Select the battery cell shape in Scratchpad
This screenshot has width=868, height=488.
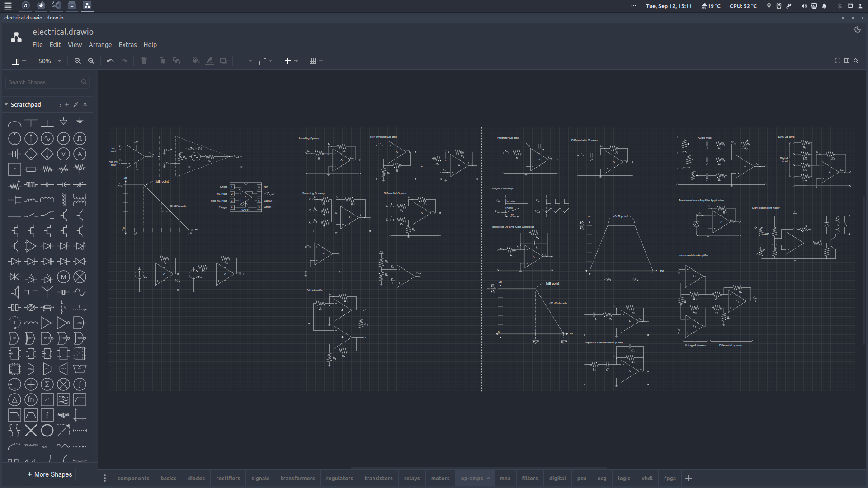(14, 154)
